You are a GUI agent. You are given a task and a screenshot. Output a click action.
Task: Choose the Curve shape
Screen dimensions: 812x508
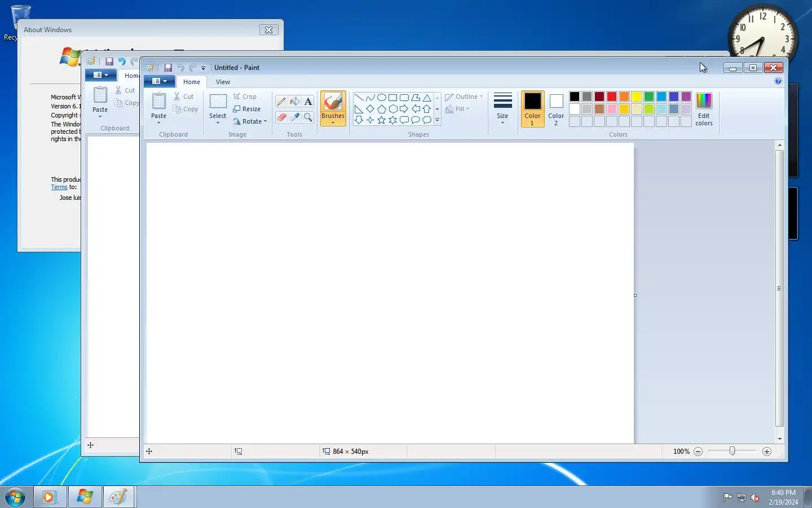(370, 98)
